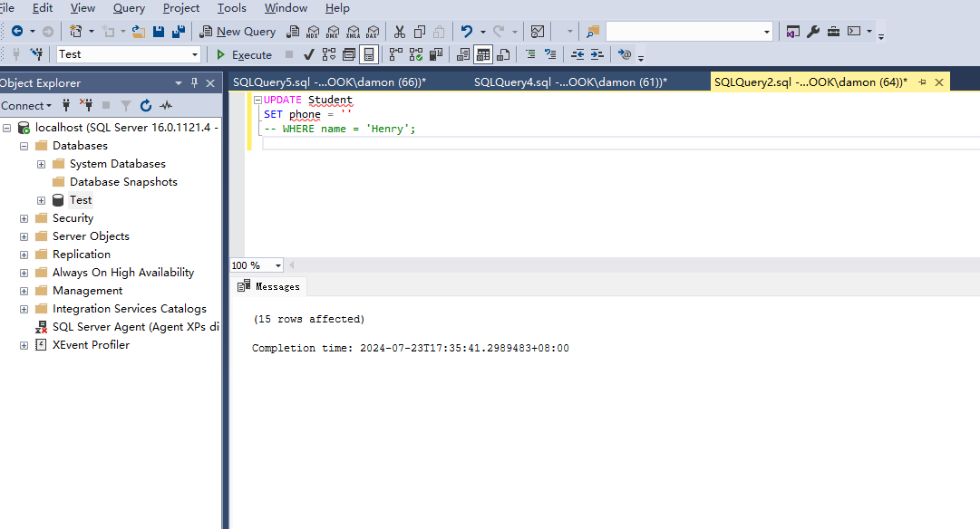Viewport: 980px width, 529px height.
Task: Select Results to File mode
Action: tap(503, 55)
